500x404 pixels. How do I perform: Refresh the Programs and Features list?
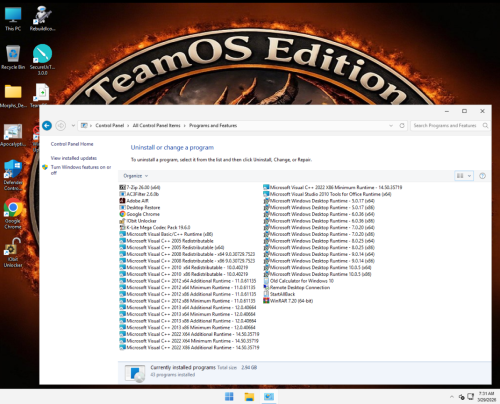(x=402, y=126)
